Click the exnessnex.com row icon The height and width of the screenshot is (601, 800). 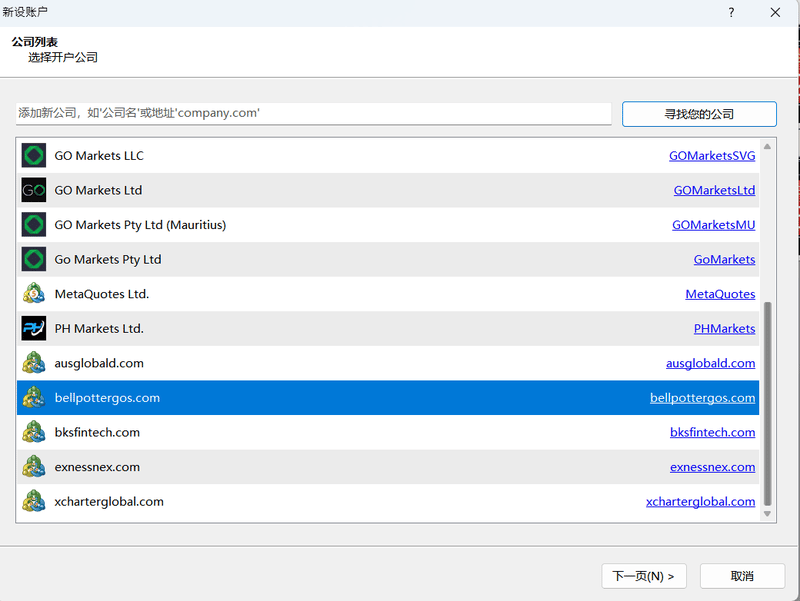point(34,467)
